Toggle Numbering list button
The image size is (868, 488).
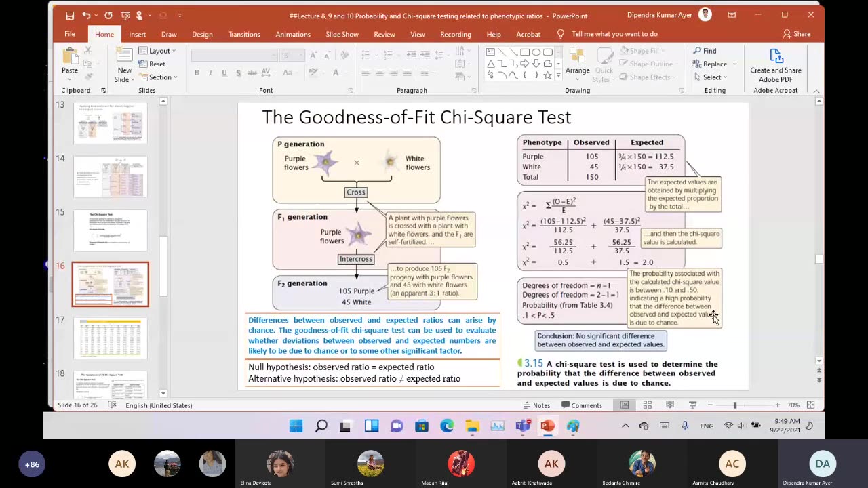tap(389, 55)
